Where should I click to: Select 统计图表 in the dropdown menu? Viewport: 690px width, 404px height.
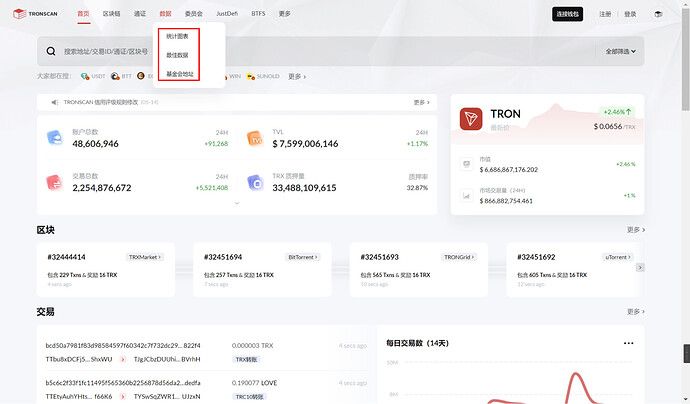coord(177,36)
